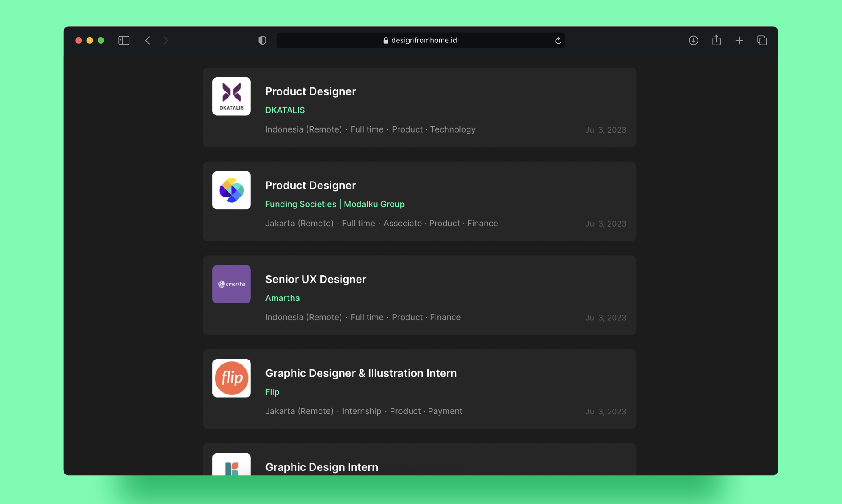This screenshot has height=504, width=842.
Task: Click the Graphic Design Intern company logo
Action: [x=231, y=464]
